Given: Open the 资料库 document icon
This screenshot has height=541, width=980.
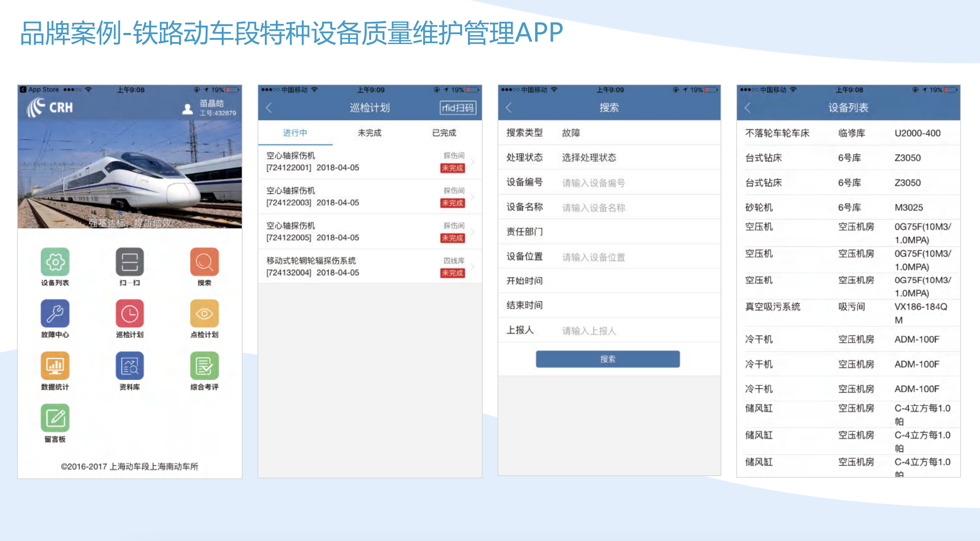Looking at the screenshot, I should [130, 366].
